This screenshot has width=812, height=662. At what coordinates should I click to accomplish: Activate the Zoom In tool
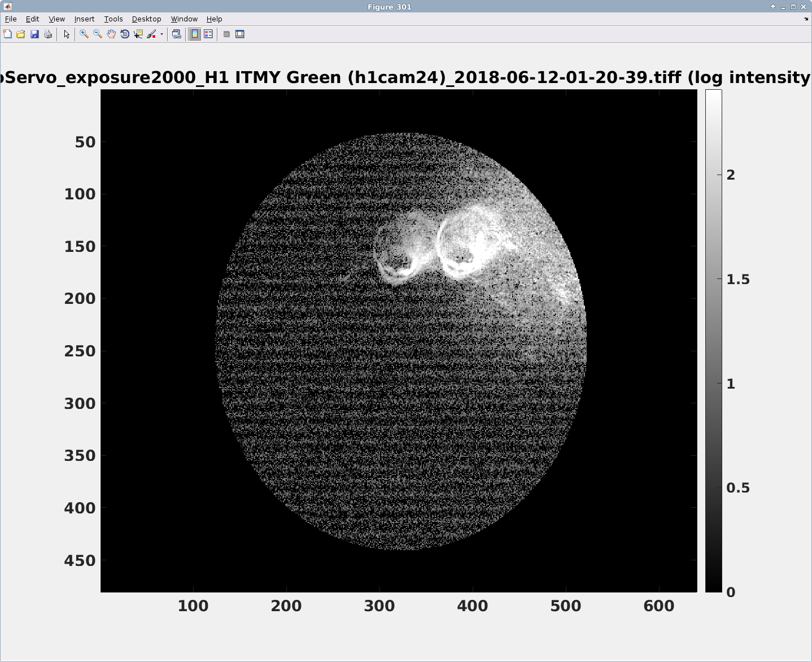click(x=84, y=34)
